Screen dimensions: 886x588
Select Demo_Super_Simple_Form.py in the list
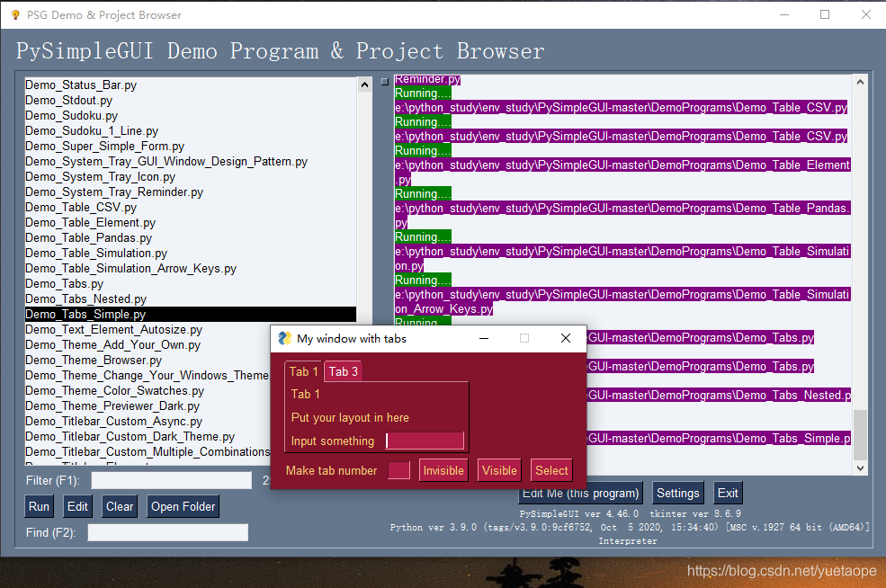tap(191, 147)
